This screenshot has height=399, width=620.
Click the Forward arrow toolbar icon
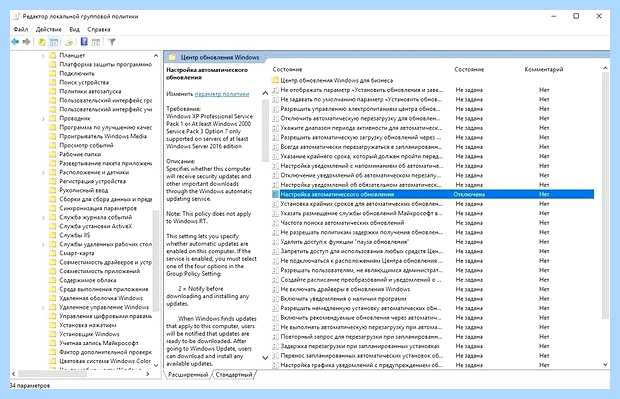coord(26,42)
